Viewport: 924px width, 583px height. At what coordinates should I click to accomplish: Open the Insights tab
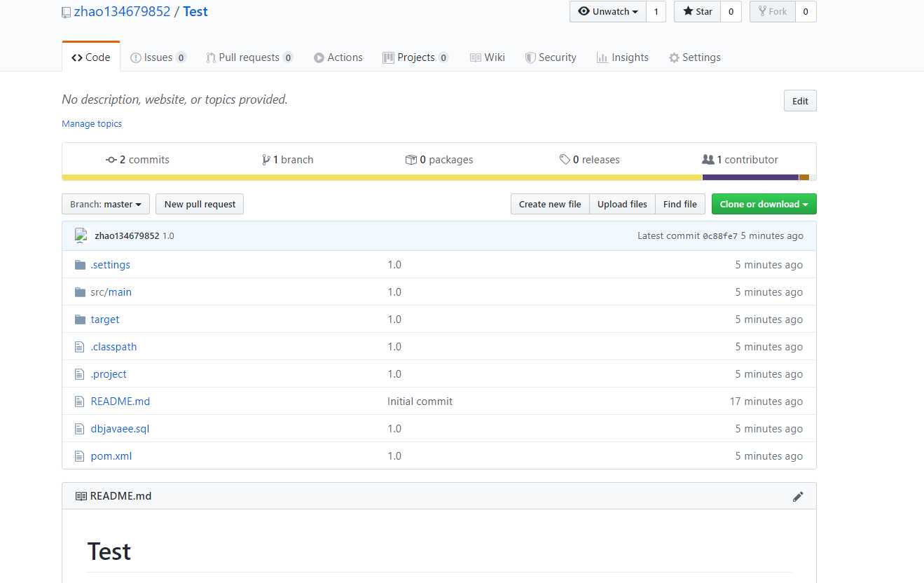pyautogui.click(x=622, y=57)
